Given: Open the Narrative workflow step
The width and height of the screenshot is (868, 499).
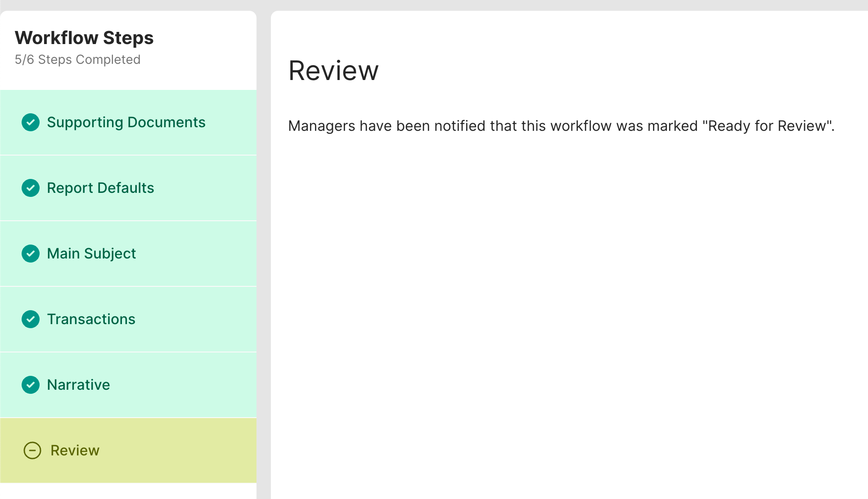Looking at the screenshot, I should [78, 385].
